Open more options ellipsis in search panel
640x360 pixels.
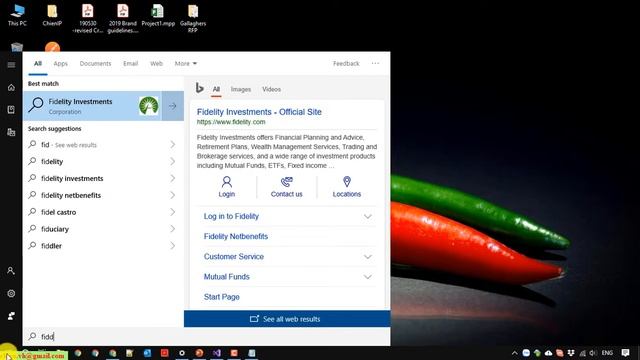[375, 63]
